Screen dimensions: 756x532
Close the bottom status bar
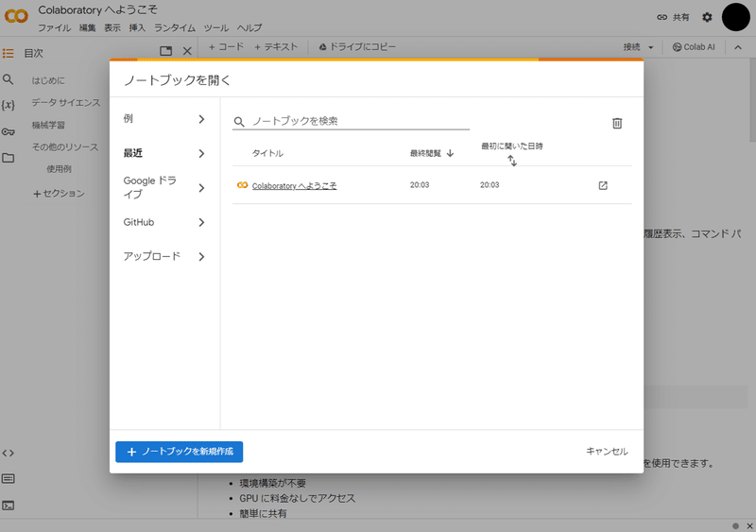coord(749,525)
